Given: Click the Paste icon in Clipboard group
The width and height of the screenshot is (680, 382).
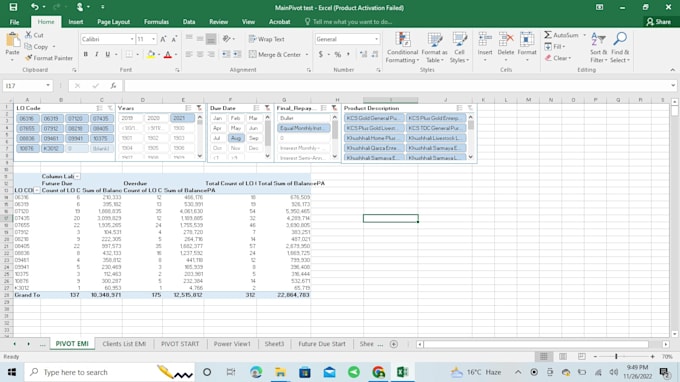Looking at the screenshot, I should tap(13, 40).
